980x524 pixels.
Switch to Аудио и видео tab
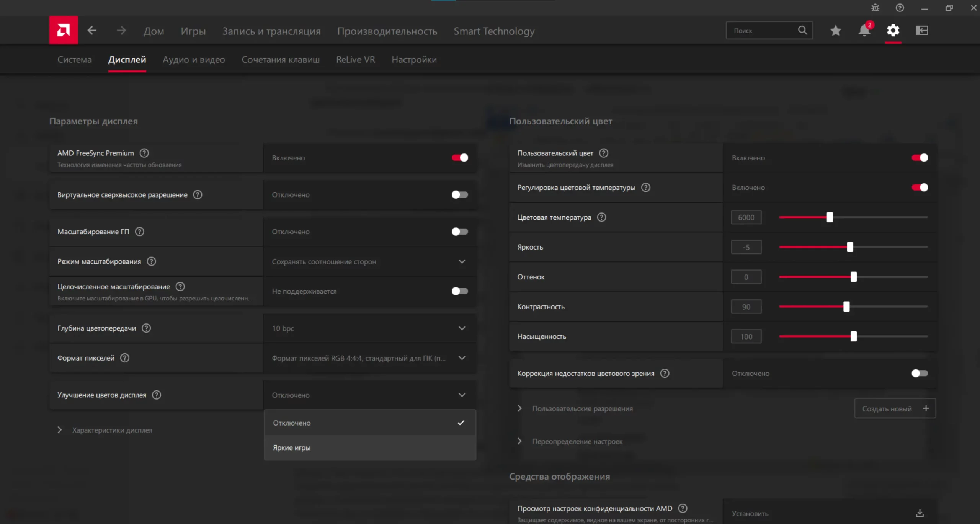pyautogui.click(x=194, y=60)
